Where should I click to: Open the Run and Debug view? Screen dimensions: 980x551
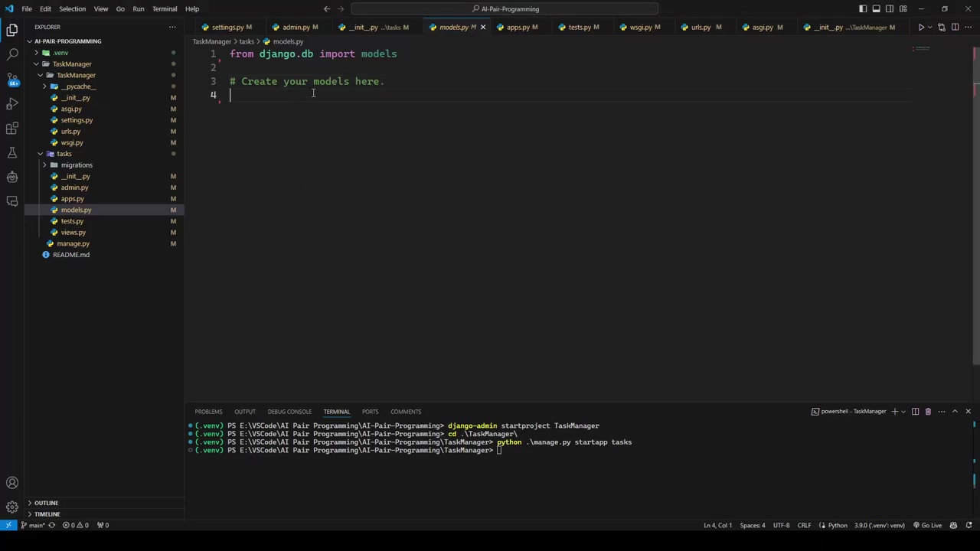pyautogui.click(x=12, y=103)
